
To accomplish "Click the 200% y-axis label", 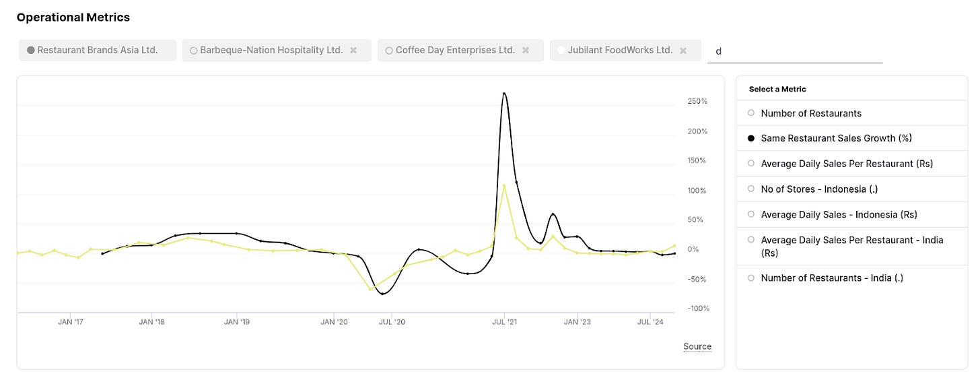I will (x=697, y=131).
